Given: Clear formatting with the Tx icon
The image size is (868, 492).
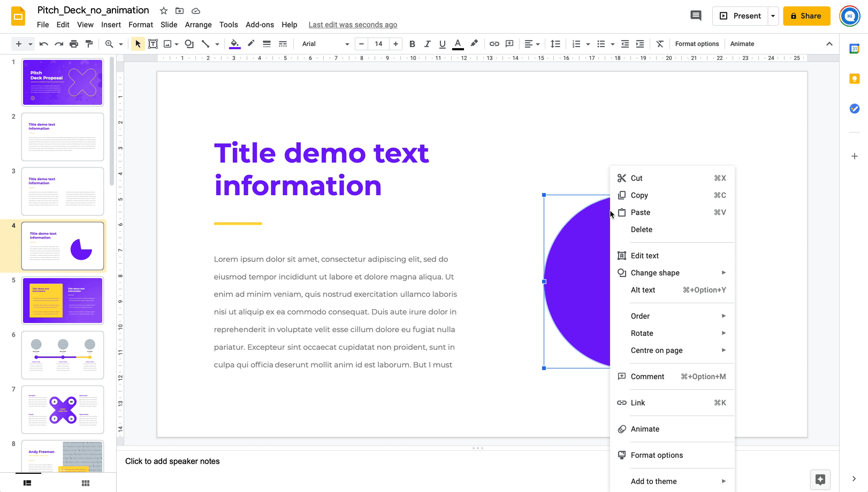Looking at the screenshot, I should [x=660, y=44].
